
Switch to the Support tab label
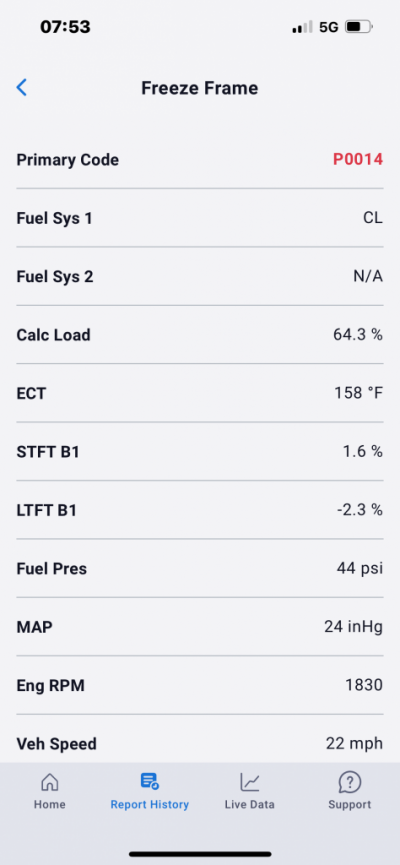click(x=349, y=804)
